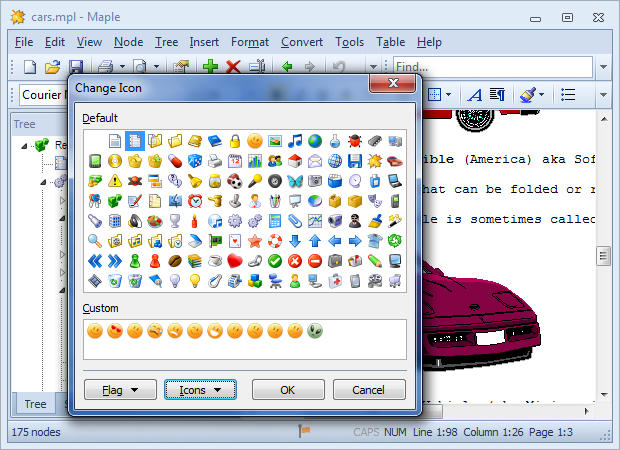
Task: Click 'Page 1:3' in the status bar
Action: coord(551,432)
